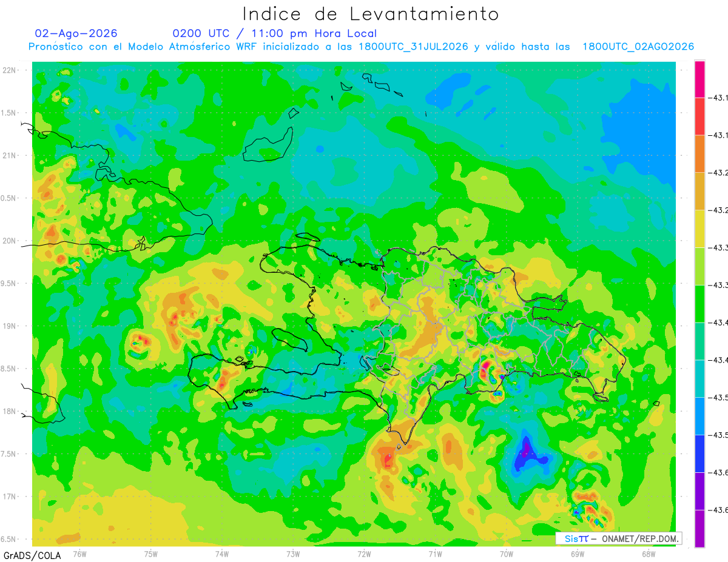Viewport: 728px width, 562px height.
Task: Click the '7.5N' latitude label
Action: click(x=9, y=454)
